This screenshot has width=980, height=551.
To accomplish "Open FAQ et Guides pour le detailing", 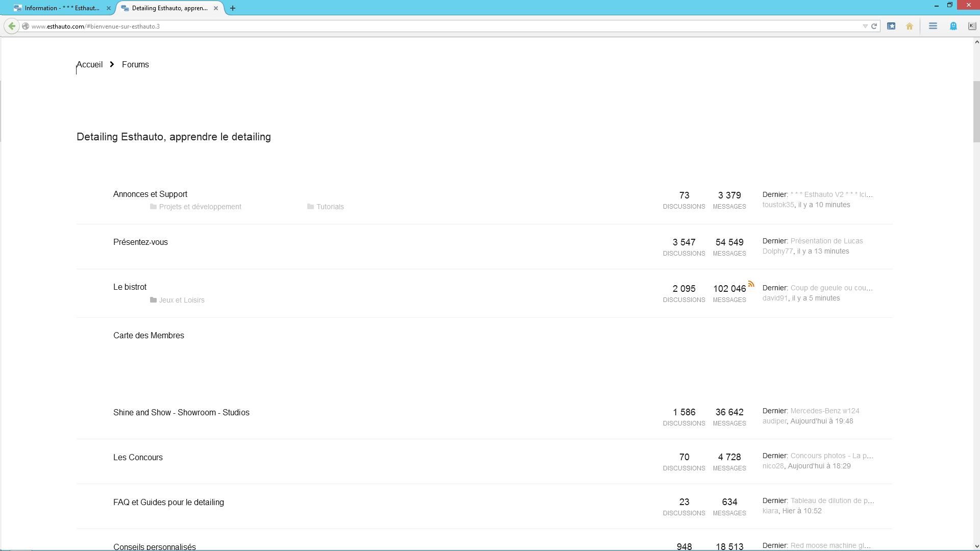I will coord(168,503).
